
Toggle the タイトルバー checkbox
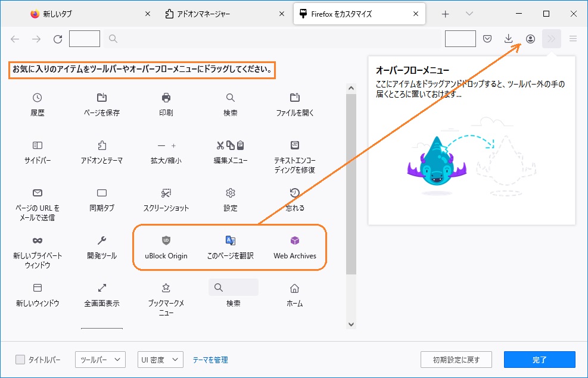20,360
